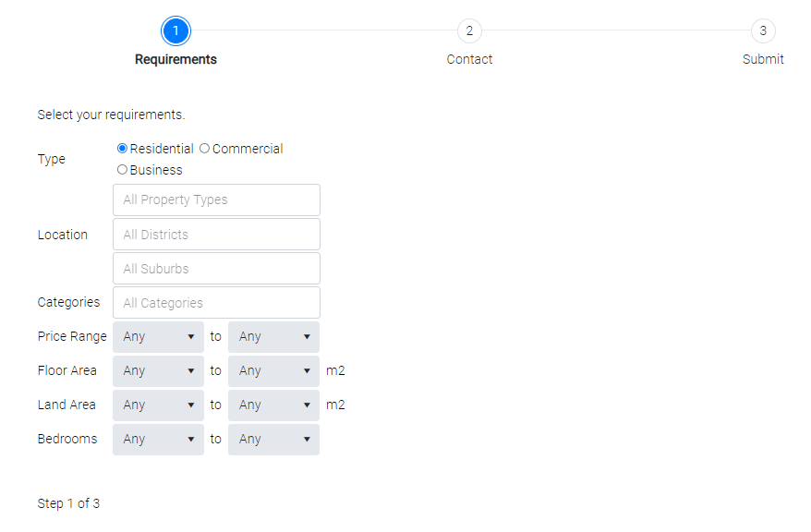
Task: Click the Requirements step label
Action: (x=176, y=59)
